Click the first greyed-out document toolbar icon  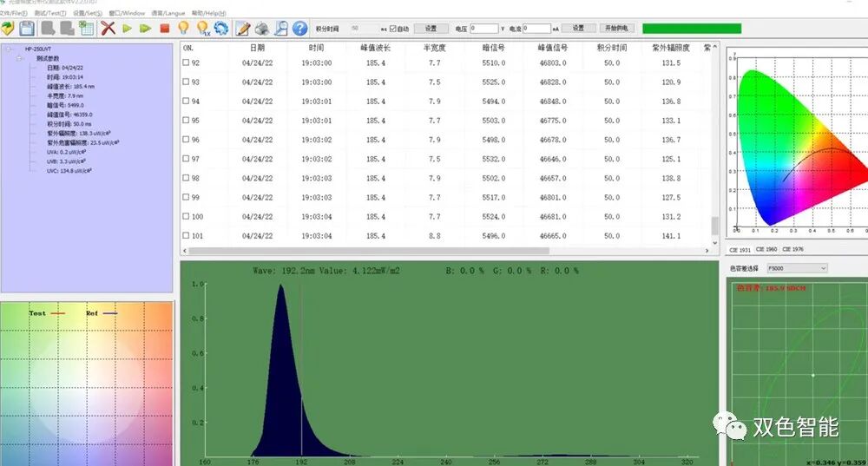49,29
